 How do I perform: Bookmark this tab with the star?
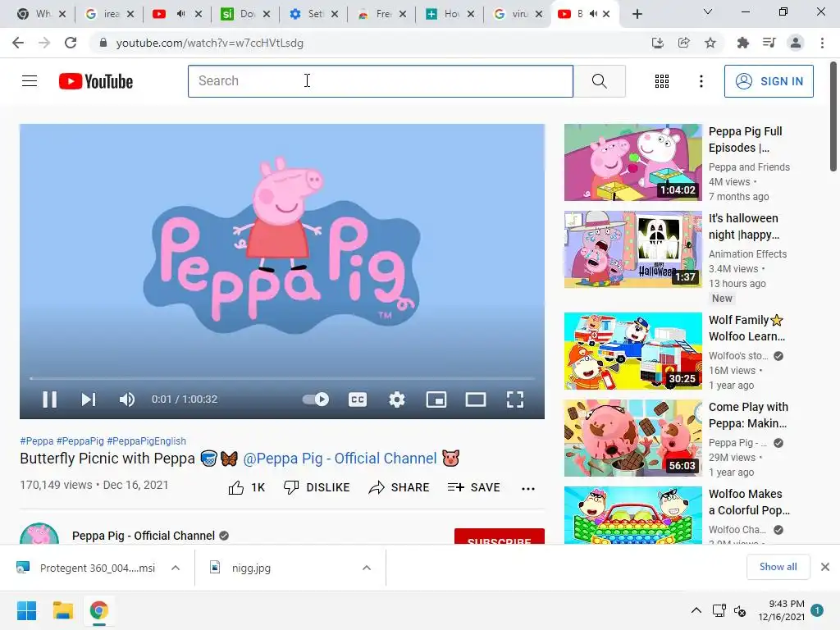710,43
